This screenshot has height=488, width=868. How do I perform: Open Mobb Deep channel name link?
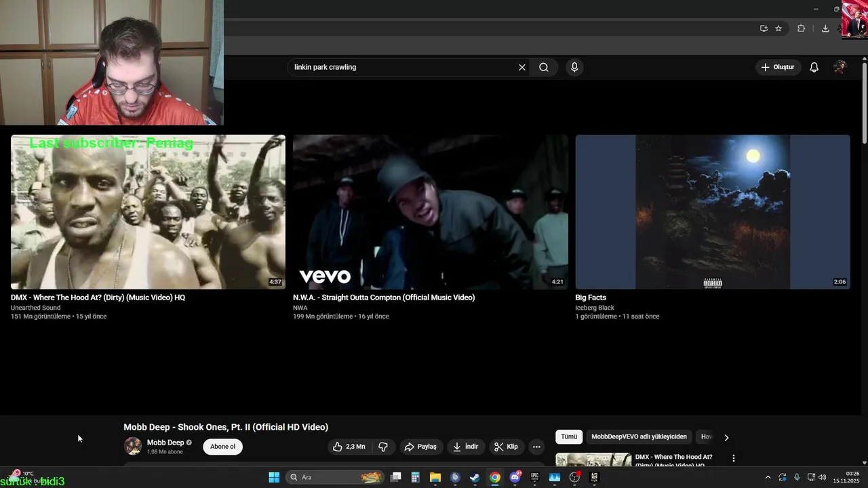(165, 443)
